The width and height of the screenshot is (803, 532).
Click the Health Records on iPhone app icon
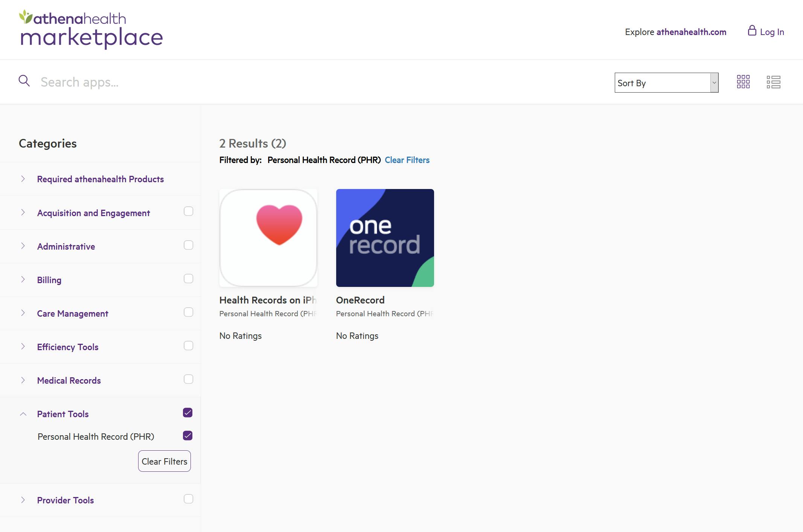tap(268, 238)
